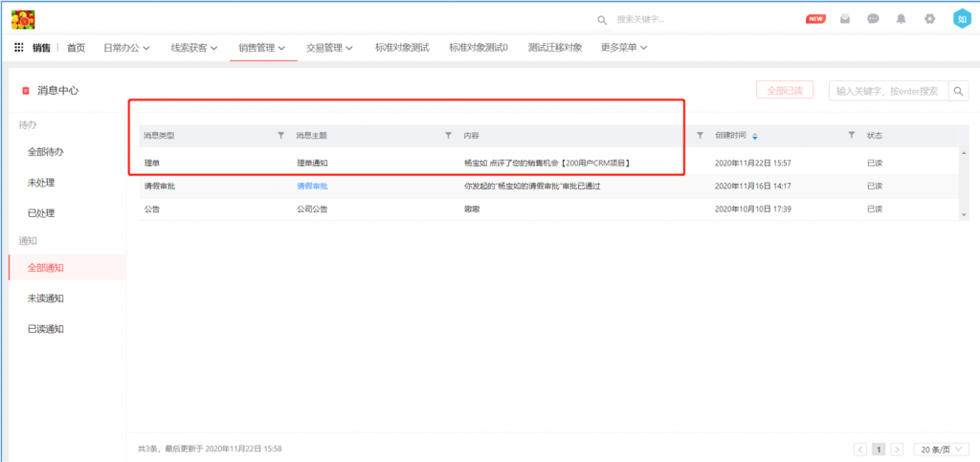Open the 请假审批 message link
Image resolution: width=980 pixels, height=462 pixels.
312,187
